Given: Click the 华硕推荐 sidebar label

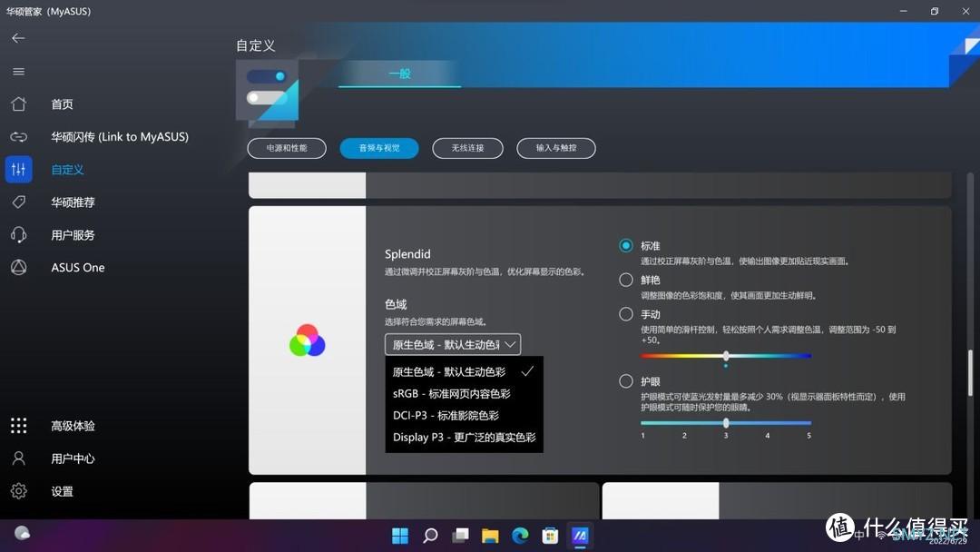Looking at the screenshot, I should 73,202.
